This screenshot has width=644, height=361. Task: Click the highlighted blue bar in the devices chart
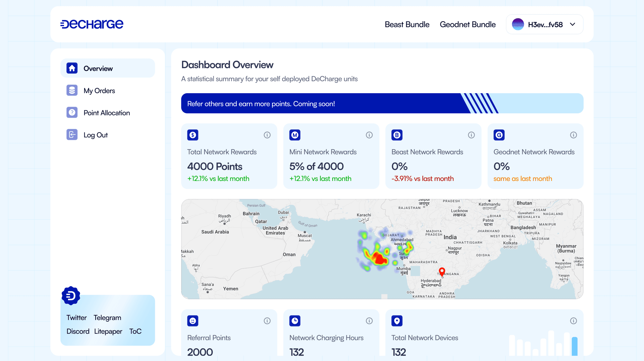pyautogui.click(x=574, y=346)
